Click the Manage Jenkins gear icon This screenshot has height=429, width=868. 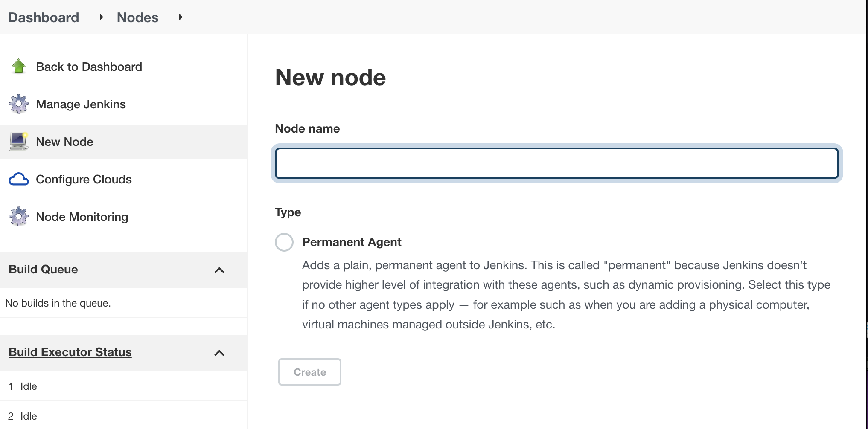18,104
